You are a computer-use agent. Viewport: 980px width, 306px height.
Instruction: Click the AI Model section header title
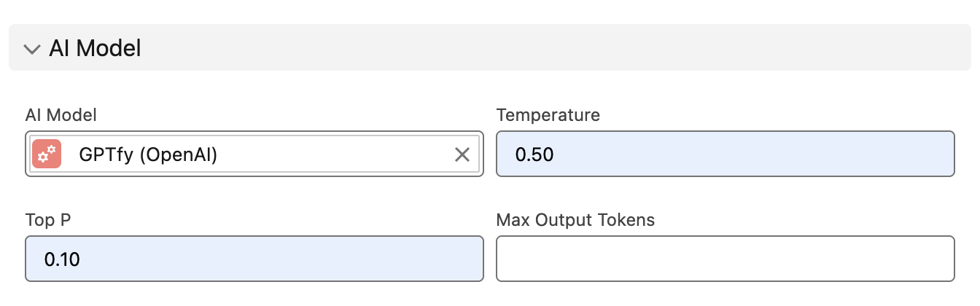[95, 49]
